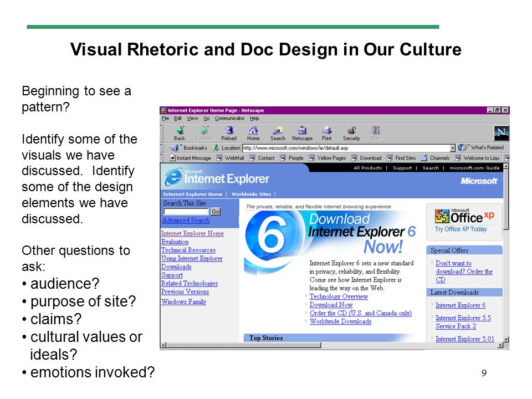Click the scroll left arrow

pyautogui.click(x=163, y=345)
